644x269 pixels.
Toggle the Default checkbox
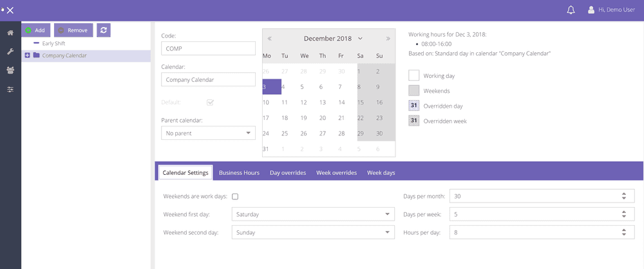click(x=211, y=103)
